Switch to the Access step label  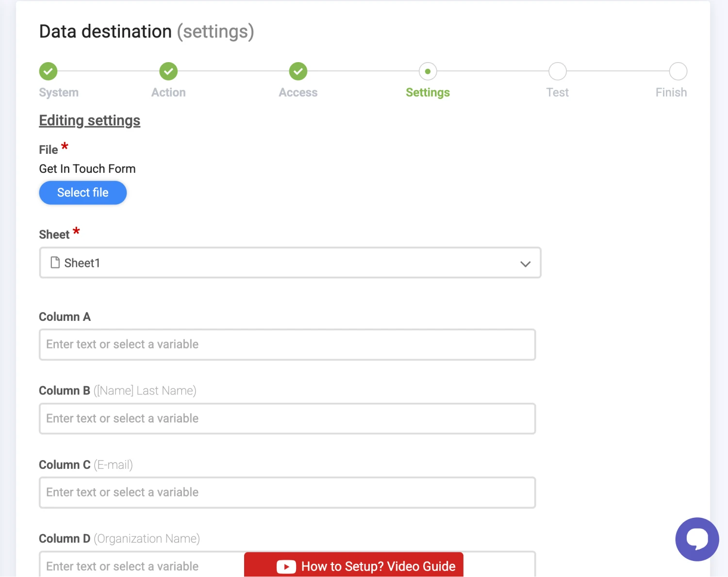coord(298,92)
